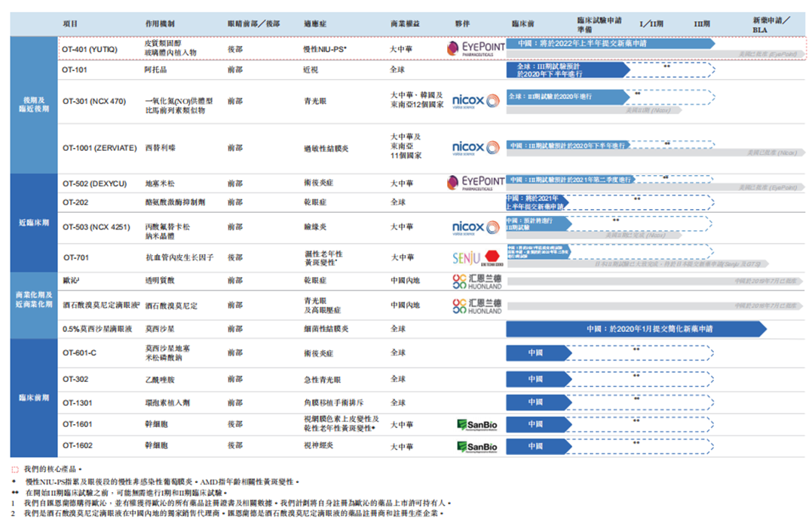The height and width of the screenshot is (529, 812).
Task: Click the nicox logo in the OT-503 row
Action: point(476,227)
